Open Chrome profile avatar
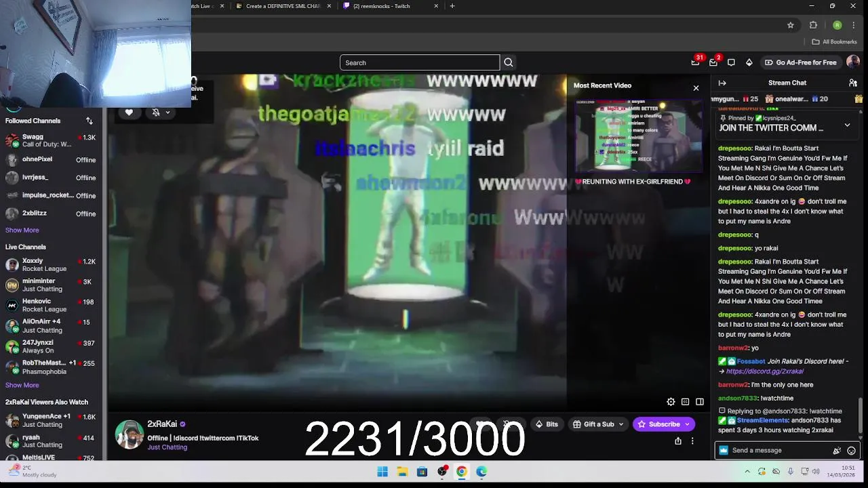 [837, 25]
